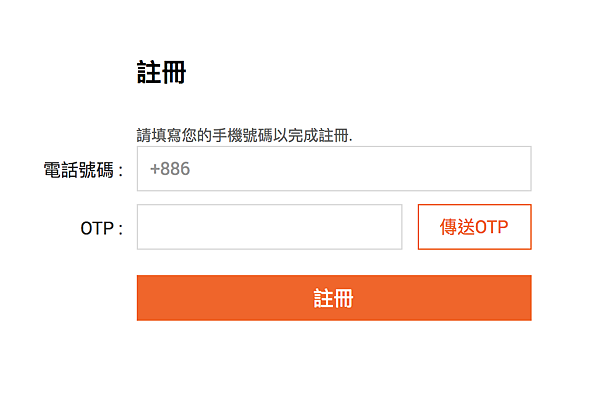The image size is (600, 393).
Task: Click the 電話號碼 phone number input field
Action: [334, 168]
